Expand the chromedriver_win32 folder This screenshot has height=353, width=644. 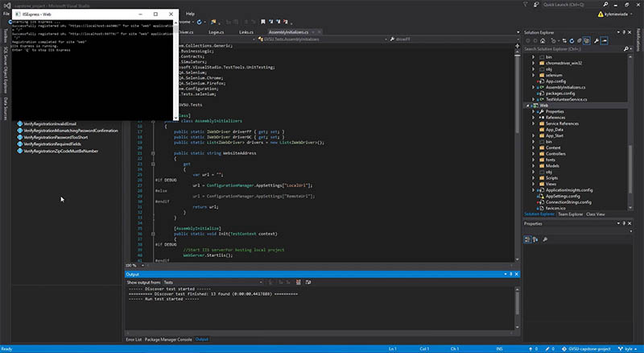tap(534, 64)
